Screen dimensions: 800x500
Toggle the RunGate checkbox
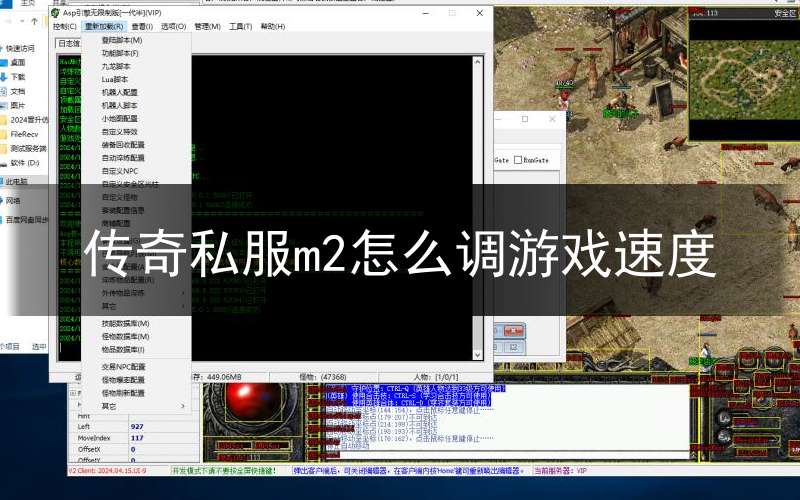(518, 160)
